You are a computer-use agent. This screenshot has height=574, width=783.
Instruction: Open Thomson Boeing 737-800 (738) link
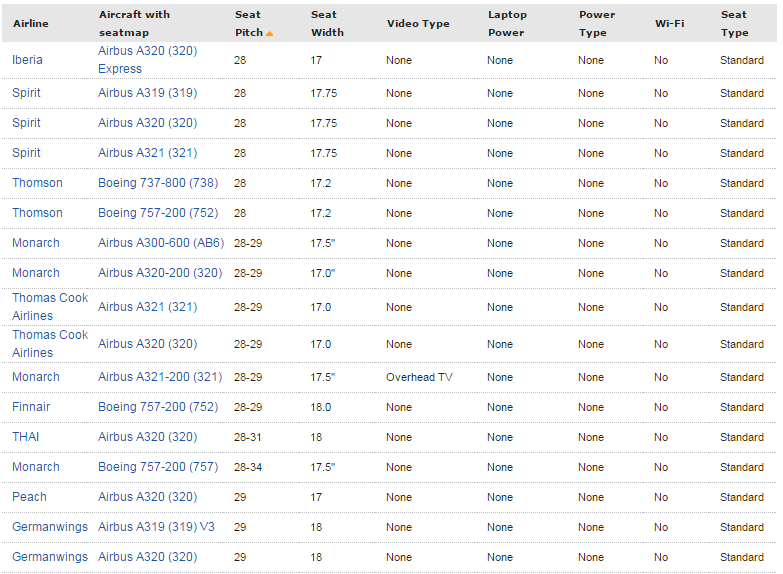pyautogui.click(x=158, y=183)
